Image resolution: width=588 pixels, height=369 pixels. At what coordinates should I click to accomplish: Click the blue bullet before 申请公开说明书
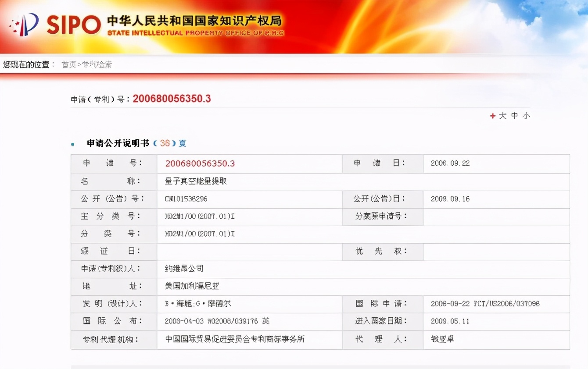coord(73,144)
